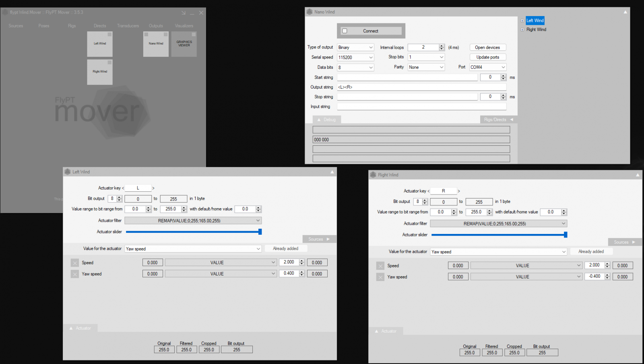The height and width of the screenshot is (364, 644).
Task: Click the Open devices button
Action: 487,48
